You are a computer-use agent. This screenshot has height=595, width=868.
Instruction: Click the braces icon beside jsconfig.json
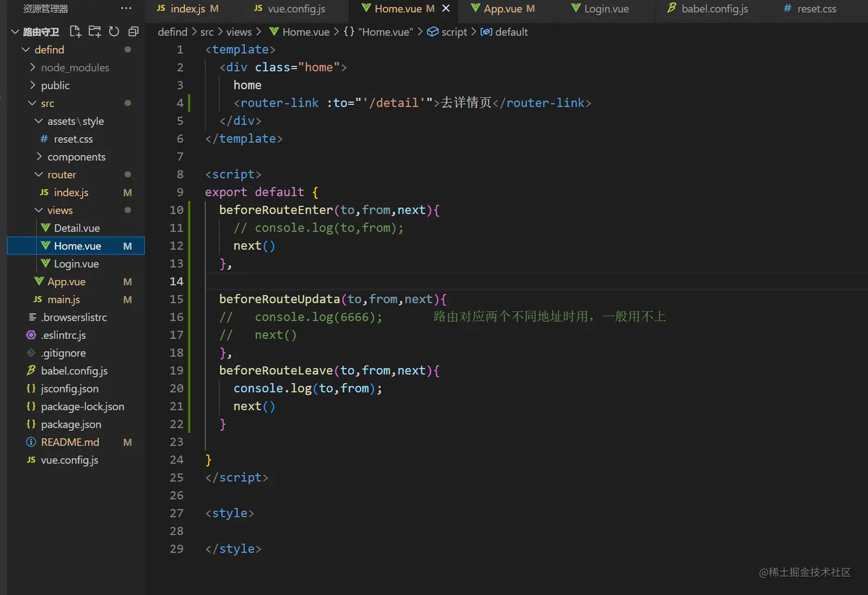31,388
